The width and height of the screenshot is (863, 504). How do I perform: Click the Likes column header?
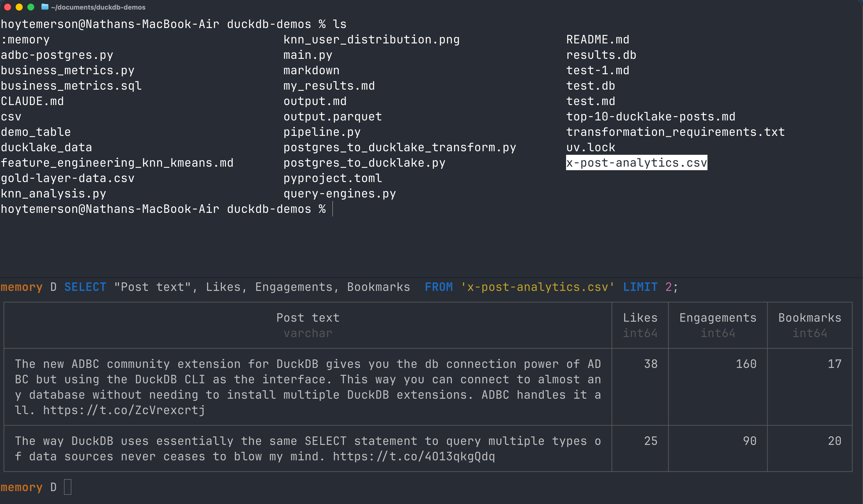point(640,318)
